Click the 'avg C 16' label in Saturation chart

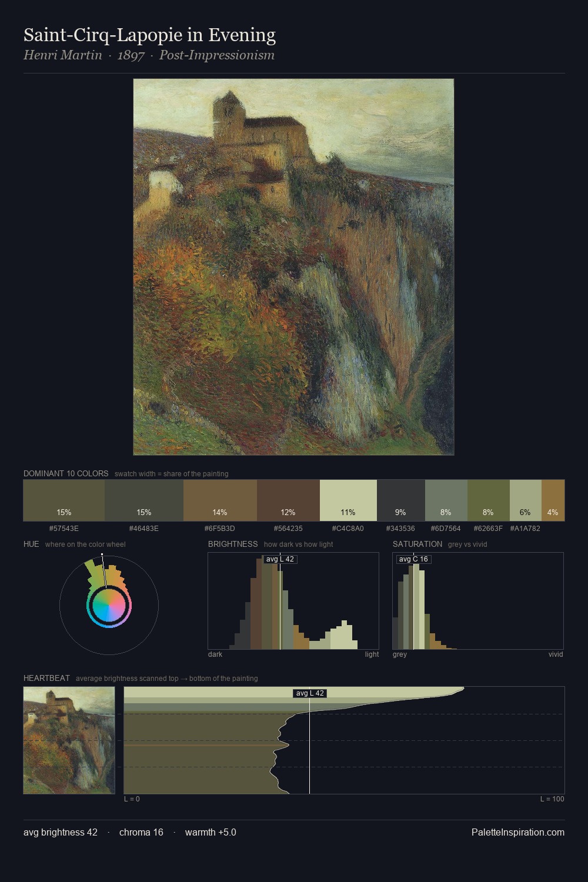coord(413,559)
